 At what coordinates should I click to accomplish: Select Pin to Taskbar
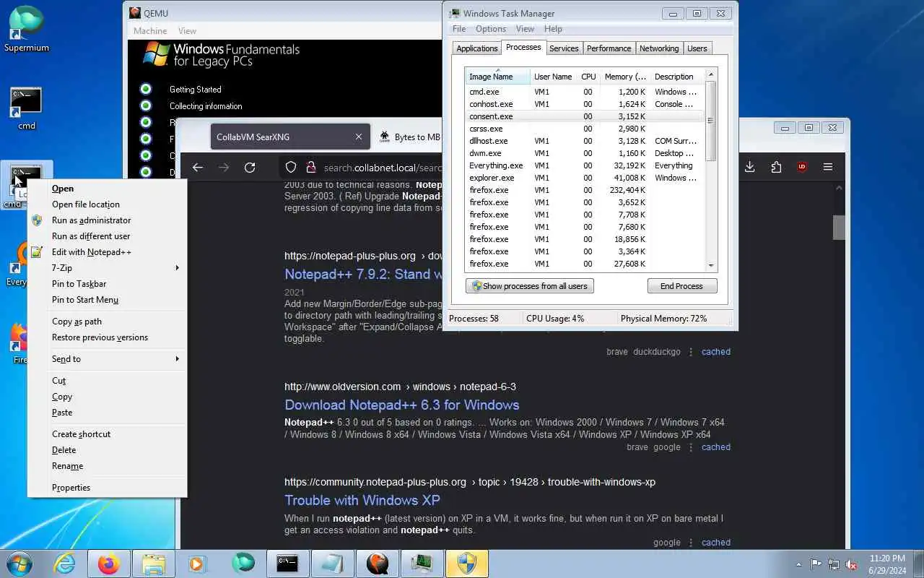click(107, 284)
